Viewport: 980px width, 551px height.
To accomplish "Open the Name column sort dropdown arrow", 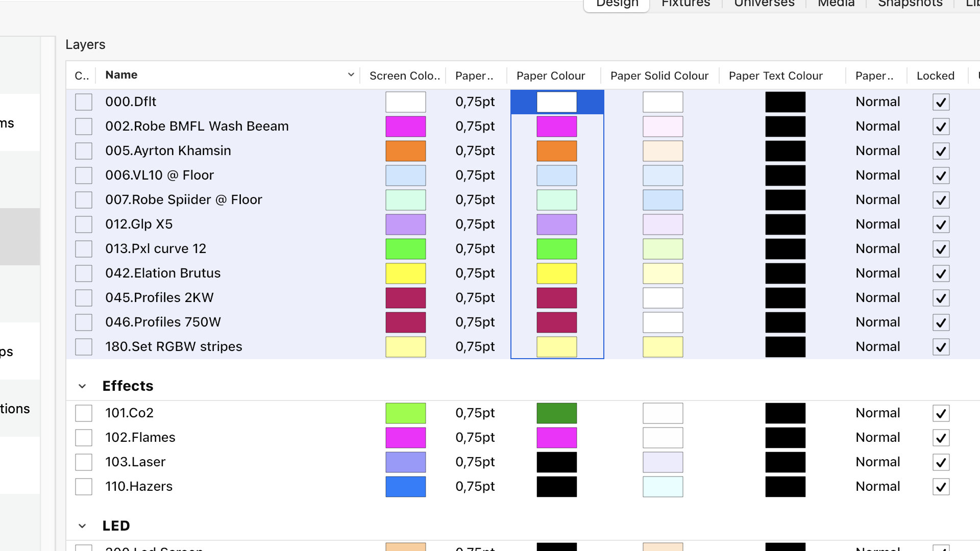I will tap(351, 75).
